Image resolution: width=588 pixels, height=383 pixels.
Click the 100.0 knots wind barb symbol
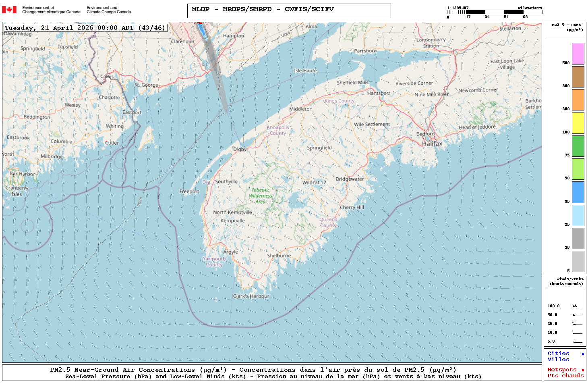click(577, 306)
